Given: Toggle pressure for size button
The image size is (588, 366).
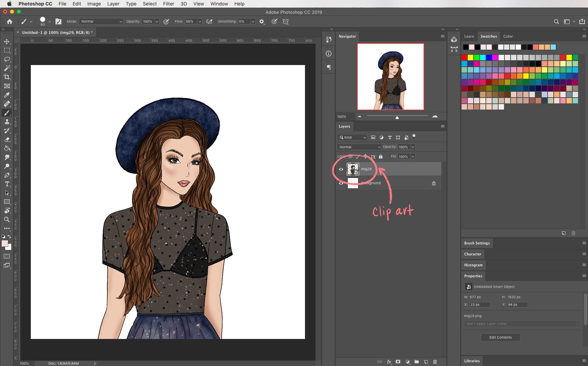Looking at the screenshot, I should point(274,22).
